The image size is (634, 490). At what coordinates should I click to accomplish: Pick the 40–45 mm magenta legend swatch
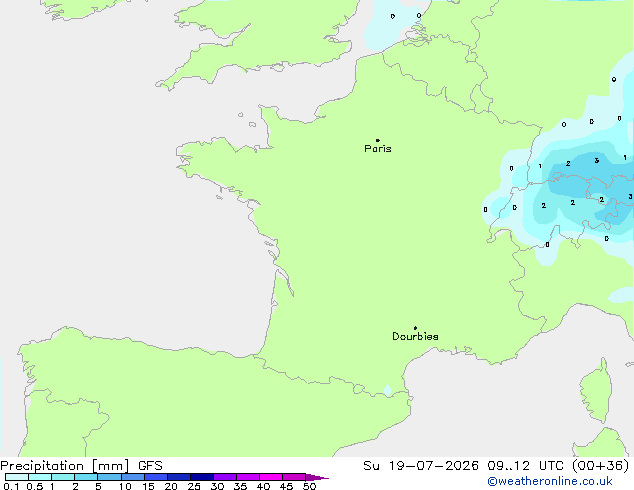(271, 477)
